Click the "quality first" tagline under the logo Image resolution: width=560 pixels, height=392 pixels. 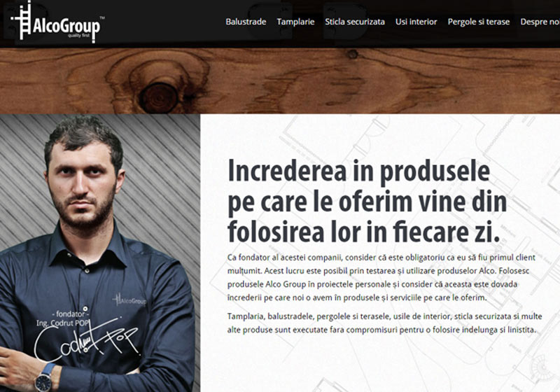[x=78, y=35]
